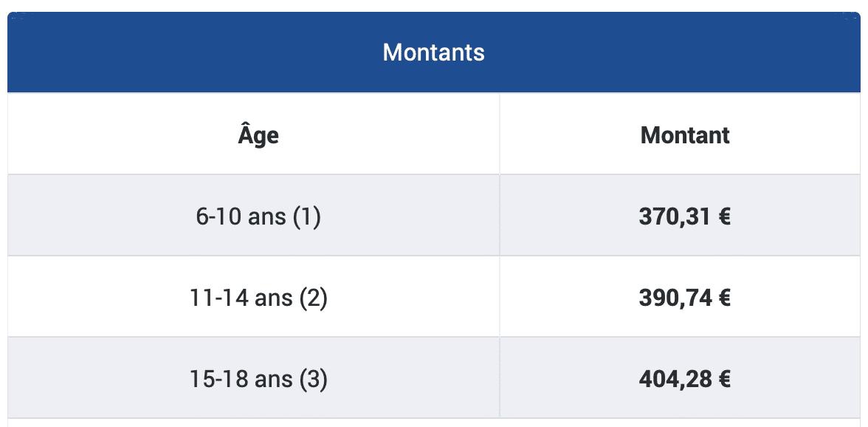Click the euro sign after 370,31

pos(724,217)
